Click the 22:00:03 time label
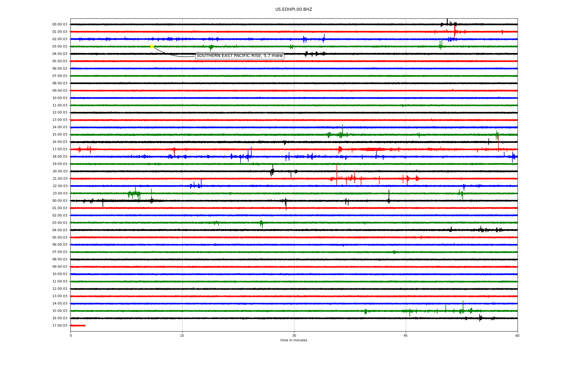This screenshot has height=368, width=588. (x=60, y=186)
